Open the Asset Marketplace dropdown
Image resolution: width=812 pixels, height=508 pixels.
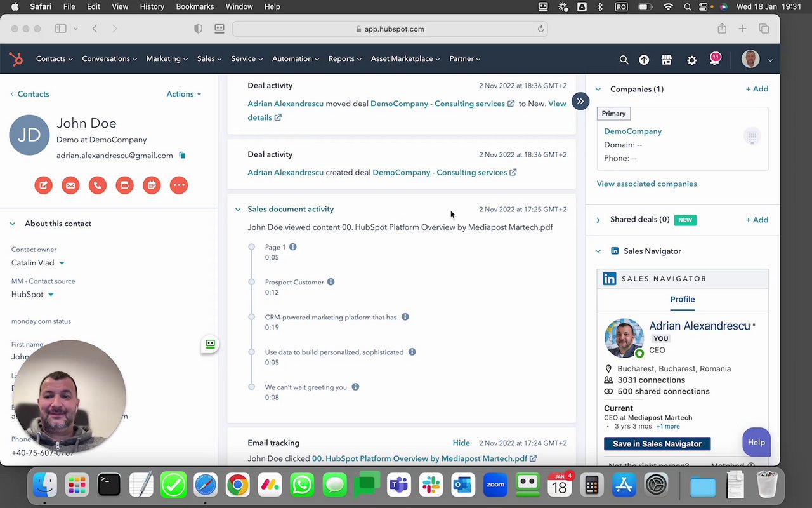click(x=405, y=59)
